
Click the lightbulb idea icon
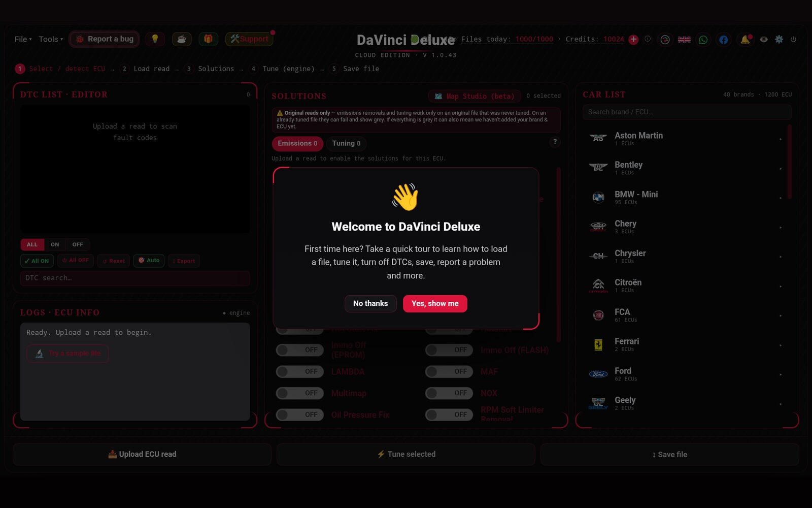point(155,39)
